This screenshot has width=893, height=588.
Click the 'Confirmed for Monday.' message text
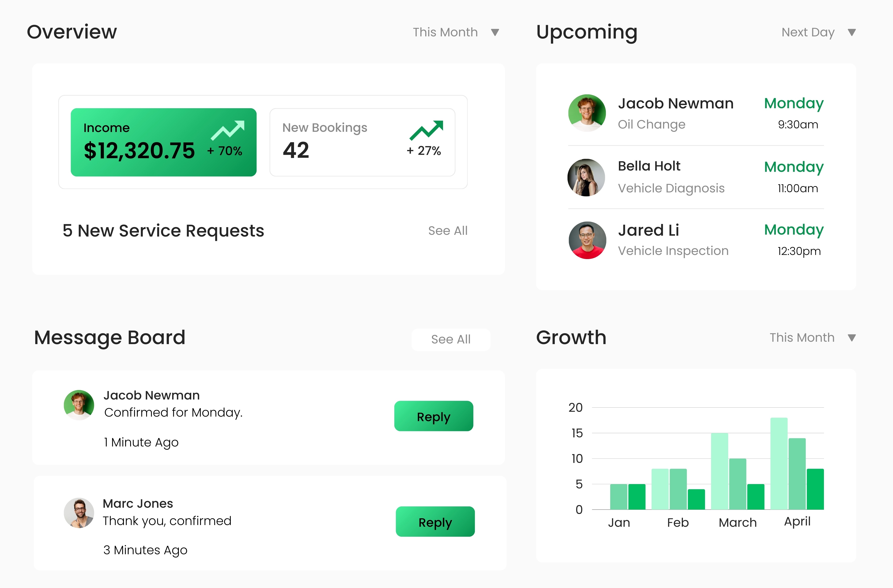click(x=173, y=412)
